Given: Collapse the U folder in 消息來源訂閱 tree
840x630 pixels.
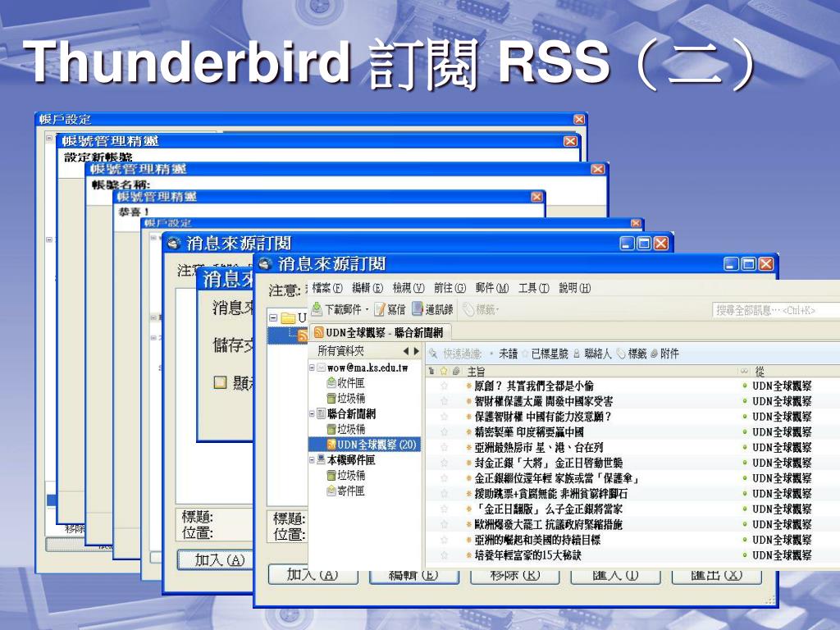Looking at the screenshot, I should tap(273, 317).
